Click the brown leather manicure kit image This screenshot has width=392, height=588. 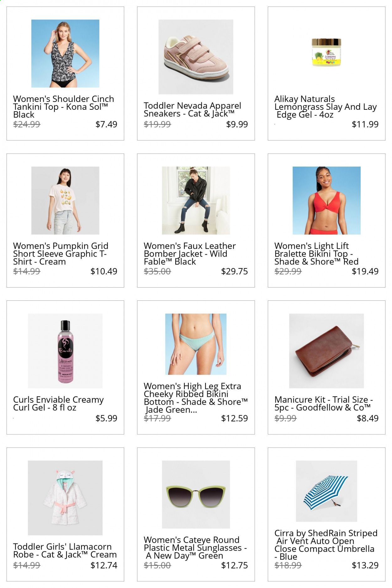pyautogui.click(x=326, y=351)
